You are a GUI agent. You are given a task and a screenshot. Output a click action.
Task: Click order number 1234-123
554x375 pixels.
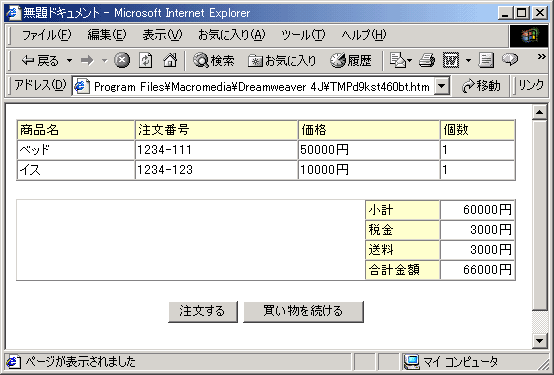pyautogui.click(x=165, y=170)
